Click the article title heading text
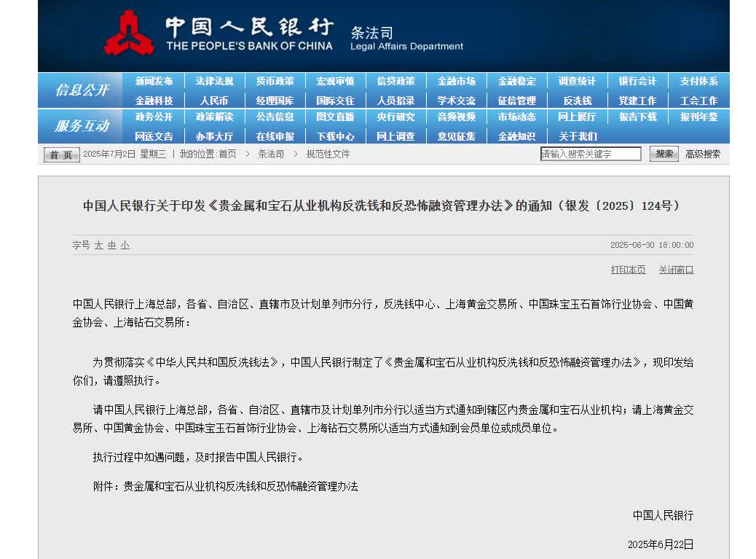Viewport: 756px width, 559px height. [x=382, y=206]
